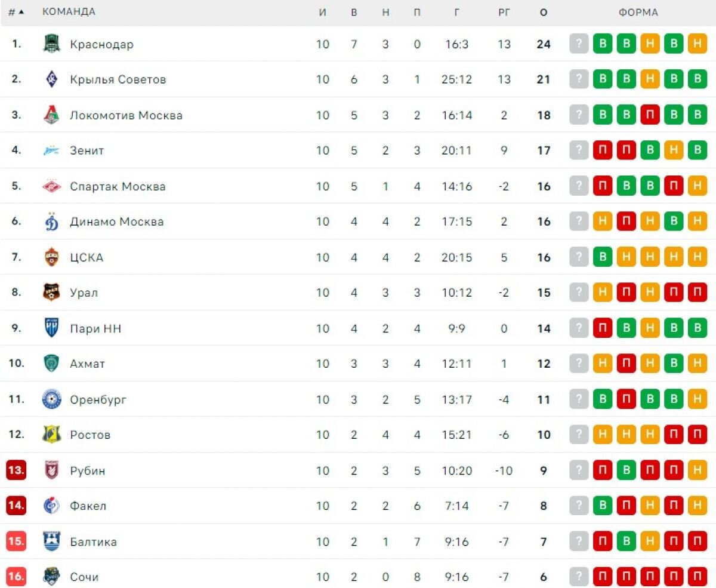Click the ФОРМА column header
The image size is (716, 588).
[x=638, y=13]
